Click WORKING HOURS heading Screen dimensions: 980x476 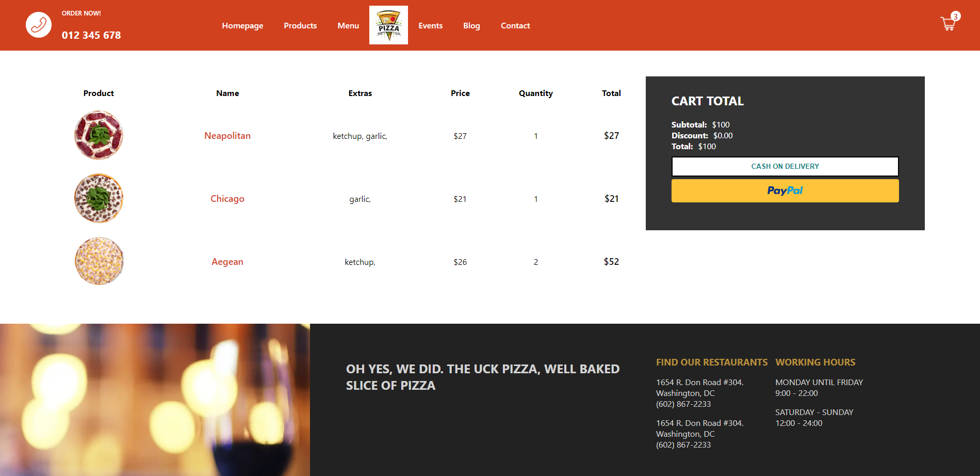(815, 362)
